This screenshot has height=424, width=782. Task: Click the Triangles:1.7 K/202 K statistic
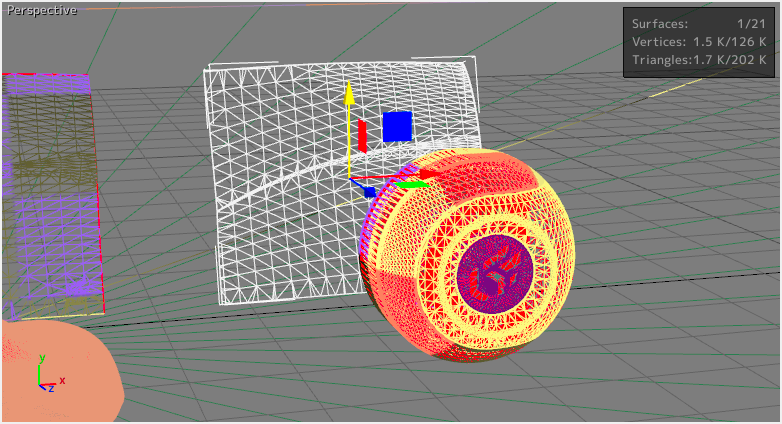(x=699, y=60)
